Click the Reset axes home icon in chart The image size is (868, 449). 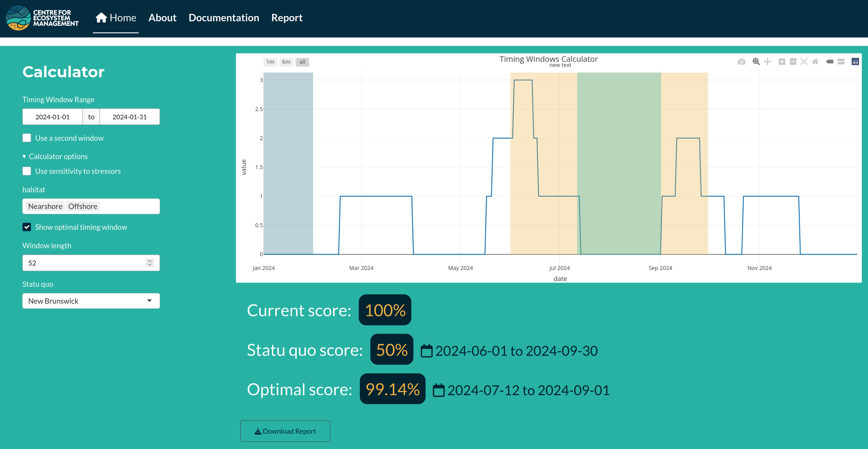pos(815,62)
